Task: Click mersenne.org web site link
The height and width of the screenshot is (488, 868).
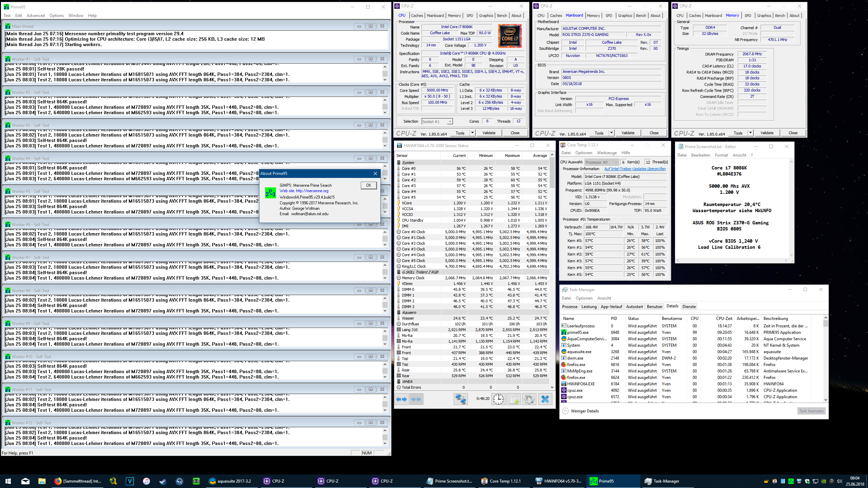Action: (312, 191)
